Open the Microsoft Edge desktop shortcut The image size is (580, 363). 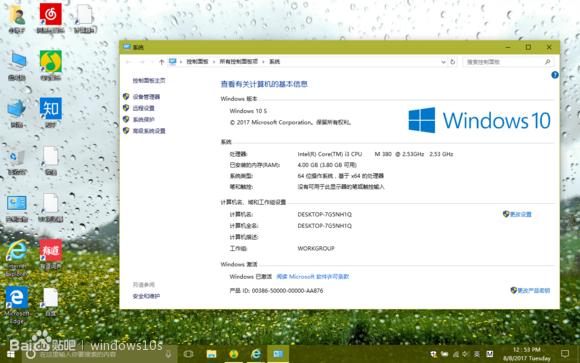tap(17, 306)
